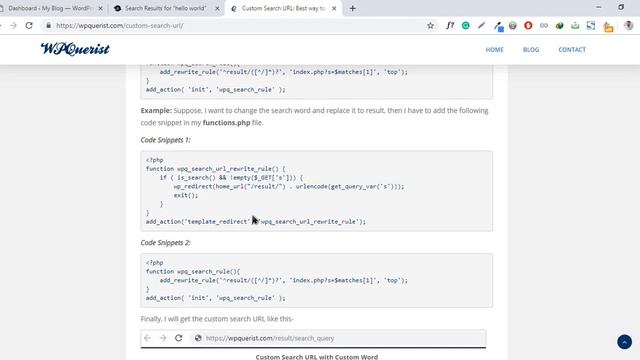This screenshot has height=360, width=640.
Task: Open the Grammarly extension icon
Action: [465, 26]
